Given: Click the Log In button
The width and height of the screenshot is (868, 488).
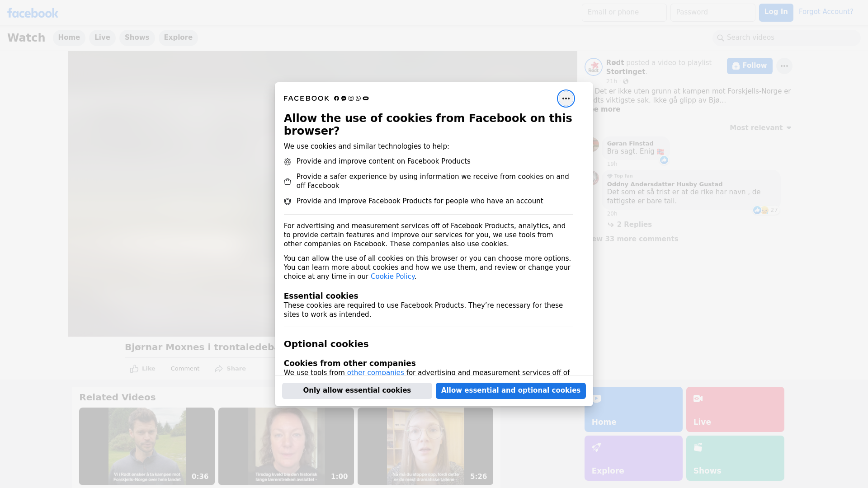Looking at the screenshot, I should point(776,13).
